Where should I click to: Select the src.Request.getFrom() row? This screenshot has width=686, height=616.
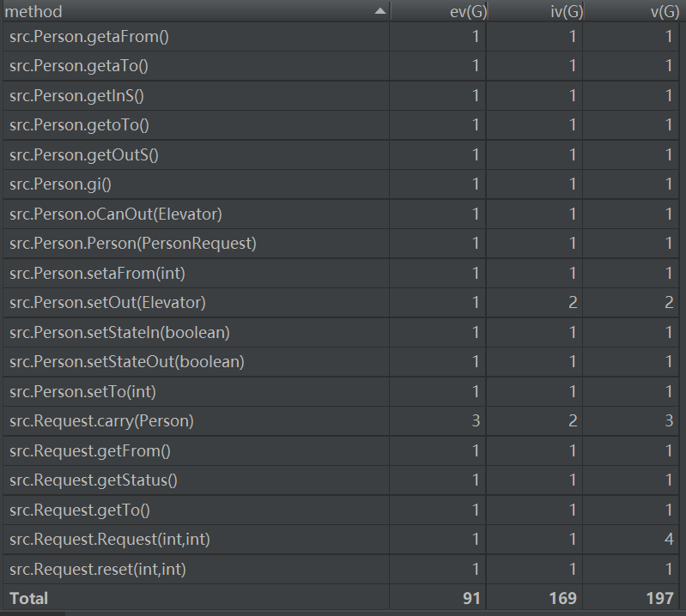point(341,450)
